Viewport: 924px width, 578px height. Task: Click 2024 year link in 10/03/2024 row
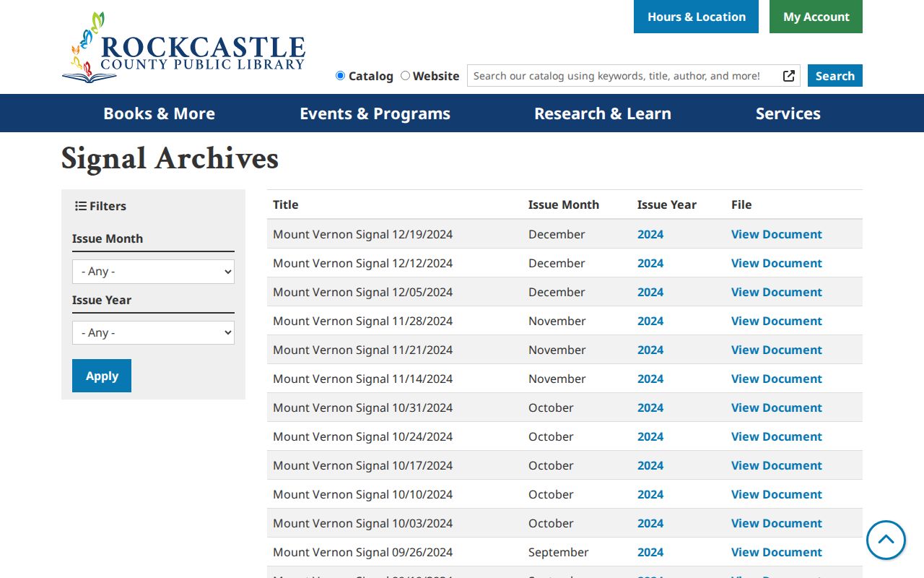point(650,523)
